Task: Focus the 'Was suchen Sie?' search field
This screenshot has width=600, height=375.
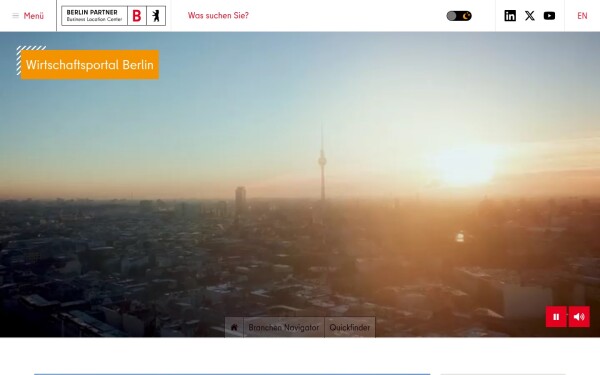Action: point(218,16)
